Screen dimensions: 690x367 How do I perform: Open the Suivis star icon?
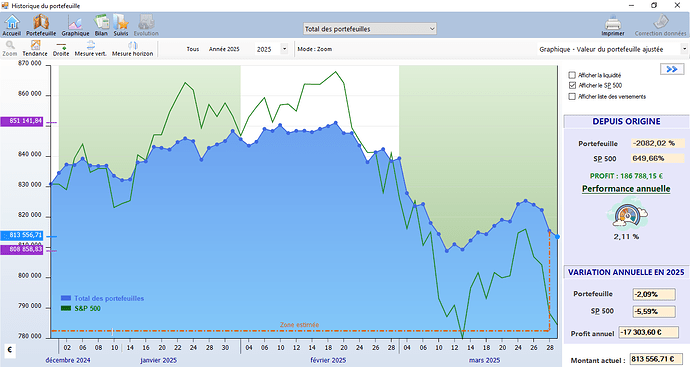pyautogui.click(x=121, y=25)
